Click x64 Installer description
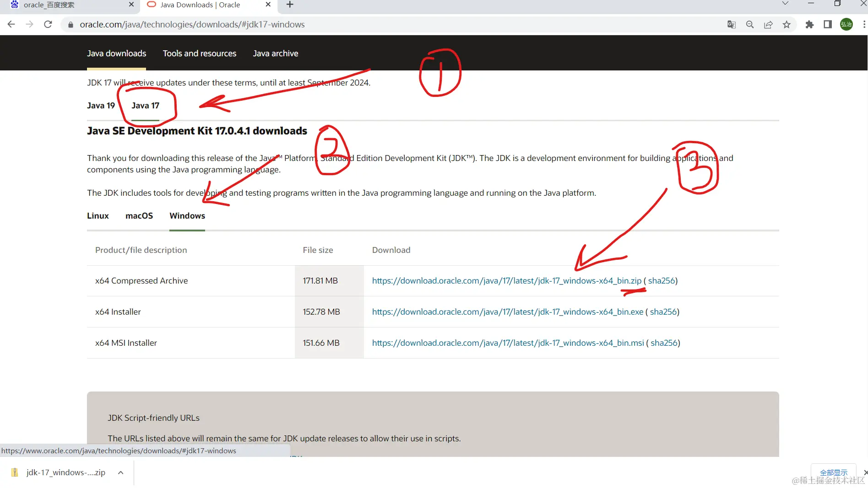Screen dimensions: 868x488 pyautogui.click(x=118, y=312)
